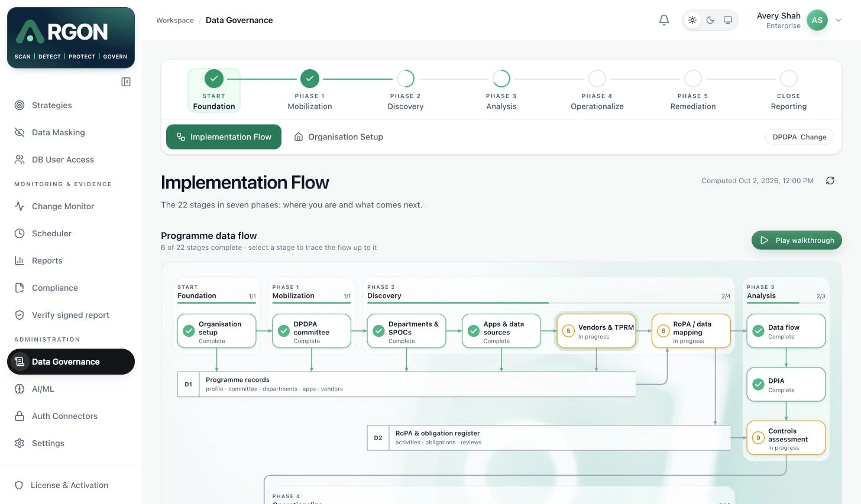Select the Close Reporting step
Image resolution: width=861 pixels, height=504 pixels.
tap(789, 90)
